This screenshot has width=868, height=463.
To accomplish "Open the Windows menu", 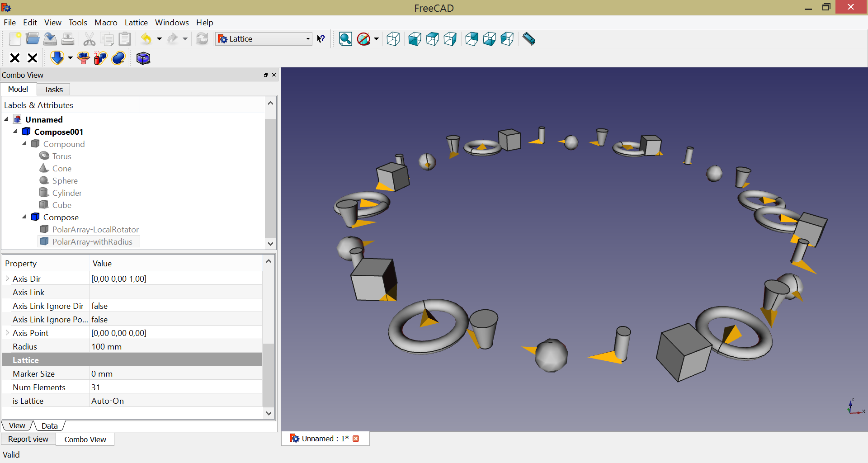I will point(172,22).
